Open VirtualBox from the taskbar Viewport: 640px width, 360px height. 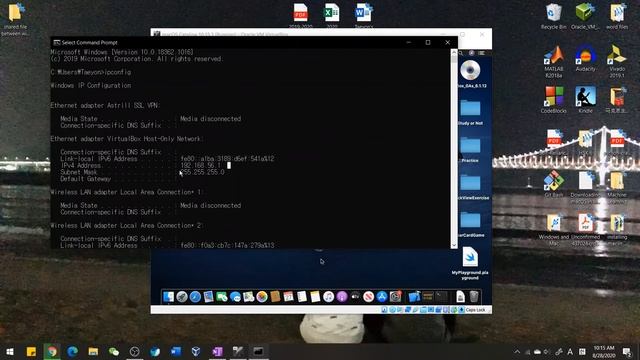click(x=196, y=351)
